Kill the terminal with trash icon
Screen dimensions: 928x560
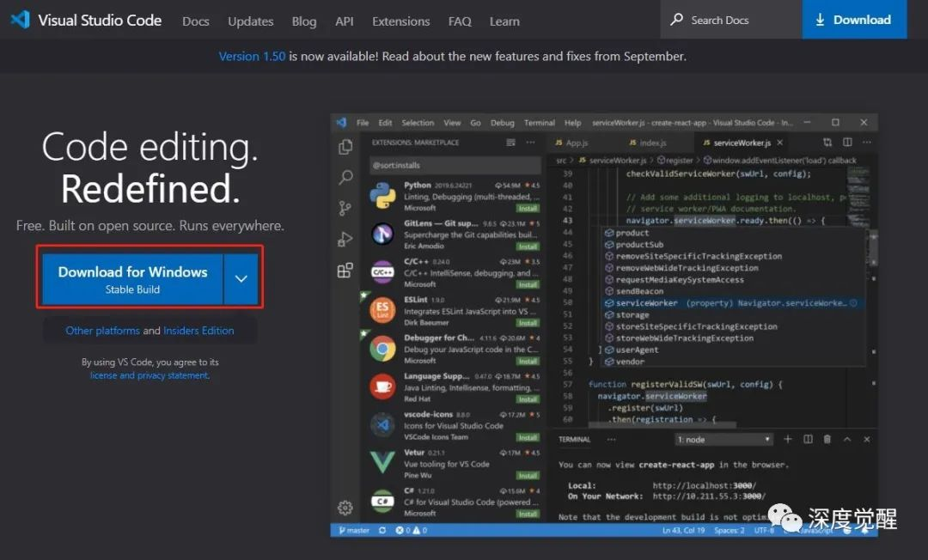click(x=827, y=440)
